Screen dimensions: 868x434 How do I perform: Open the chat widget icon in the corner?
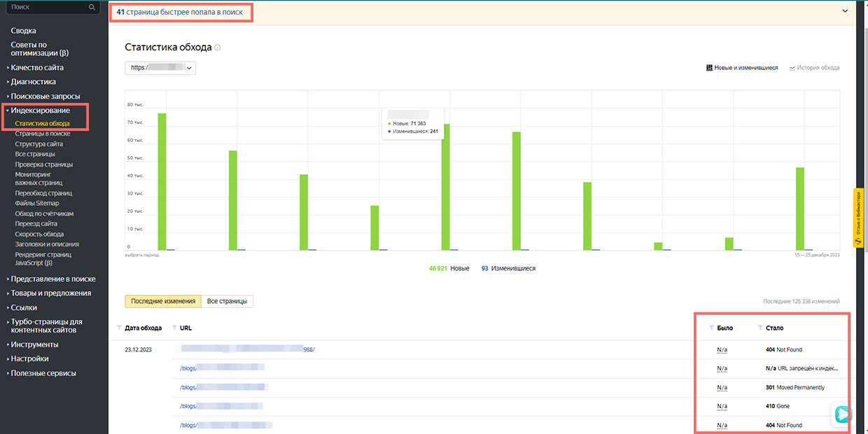(842, 414)
